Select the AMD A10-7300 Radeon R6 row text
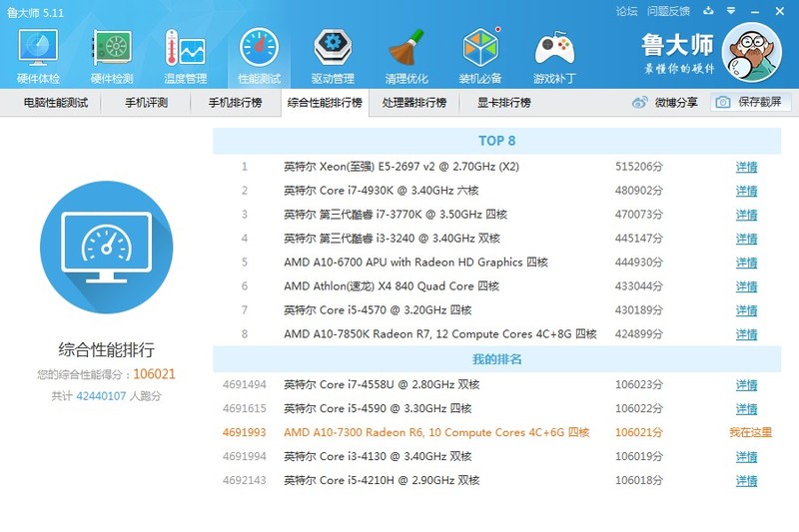 [x=436, y=433]
